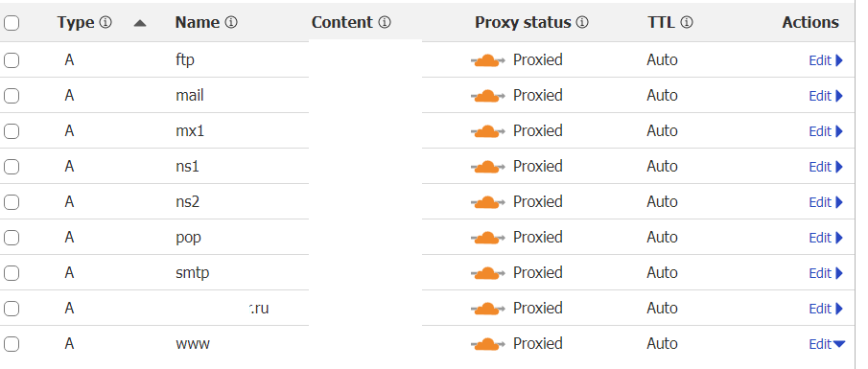Click the info icon beside Type header
The height and width of the screenshot is (369, 868).
click(106, 23)
